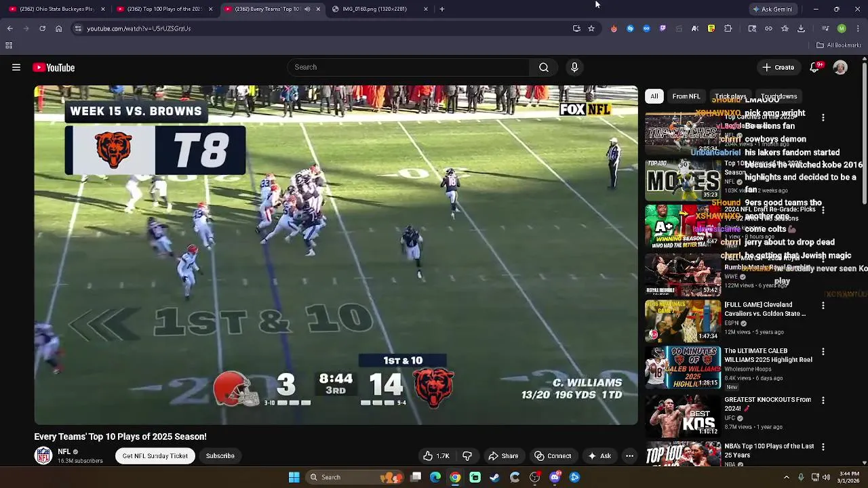Open YouTube notifications bell
868x488 pixels.
point(815,67)
